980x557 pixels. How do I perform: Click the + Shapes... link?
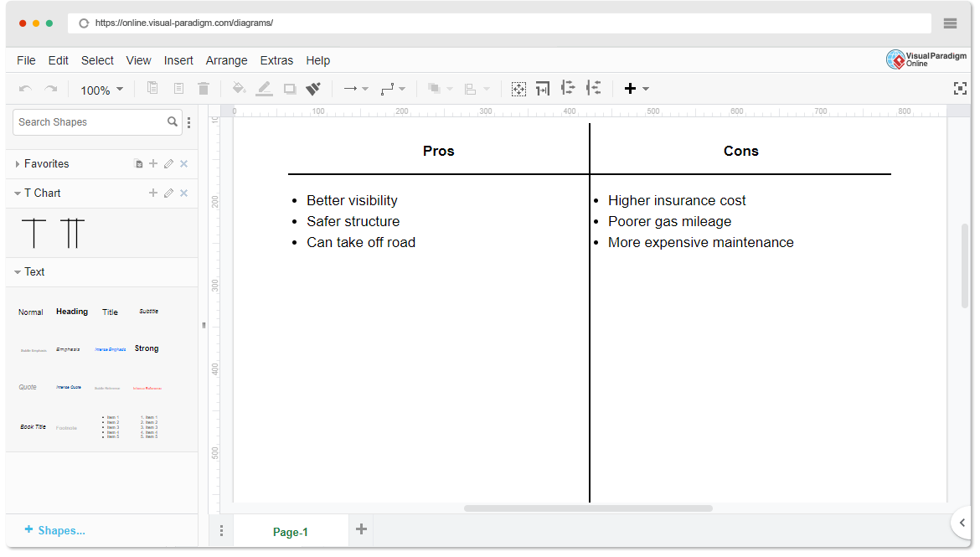coord(55,531)
